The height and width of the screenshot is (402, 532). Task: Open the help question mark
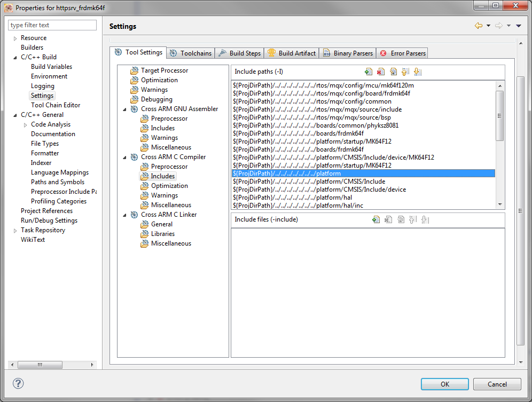point(18,383)
